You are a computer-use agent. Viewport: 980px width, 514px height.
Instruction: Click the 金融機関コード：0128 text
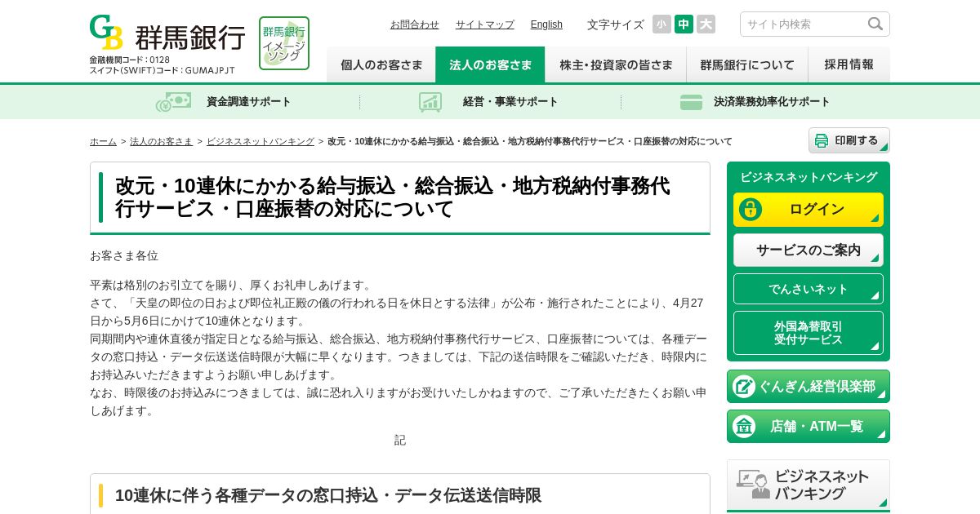[x=130, y=60]
